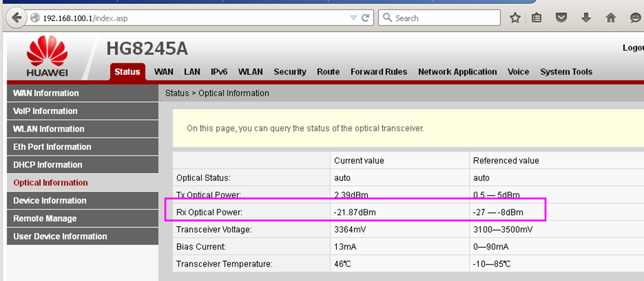Screen dimensions: 644x281
Task: Click the 46℃ transceiver temperature value
Action: point(342,264)
